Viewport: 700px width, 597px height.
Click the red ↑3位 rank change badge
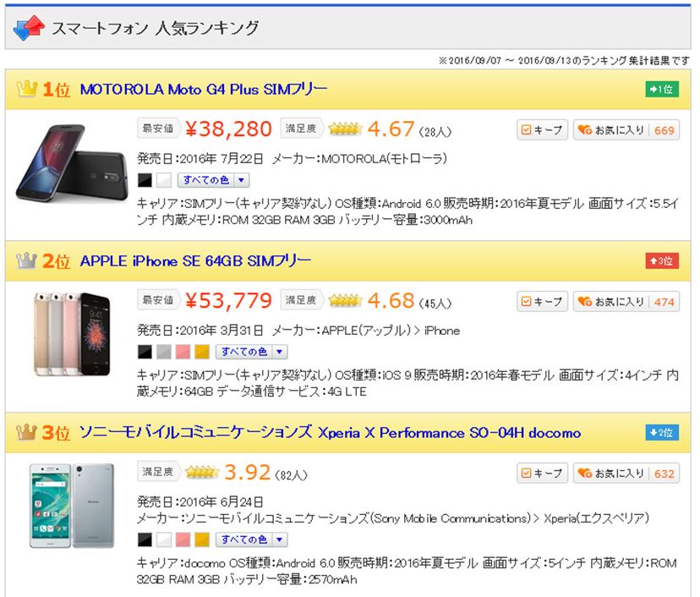coord(662,260)
